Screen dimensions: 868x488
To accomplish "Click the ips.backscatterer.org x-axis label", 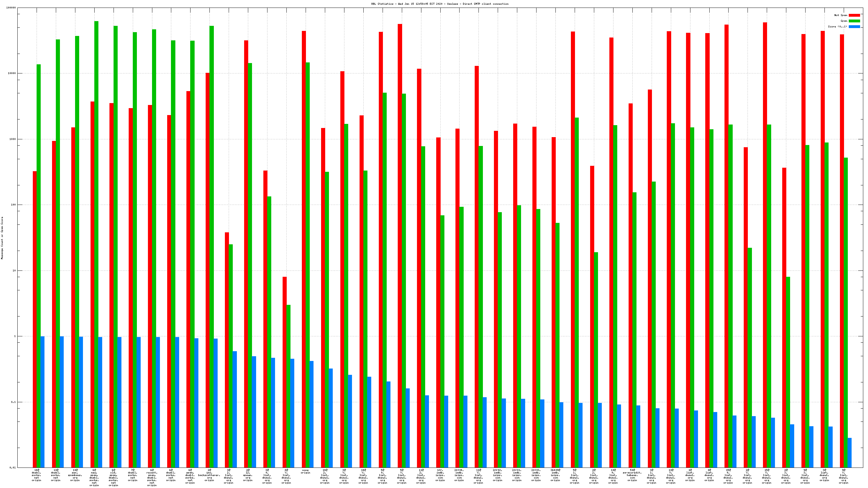I will tap(209, 475).
